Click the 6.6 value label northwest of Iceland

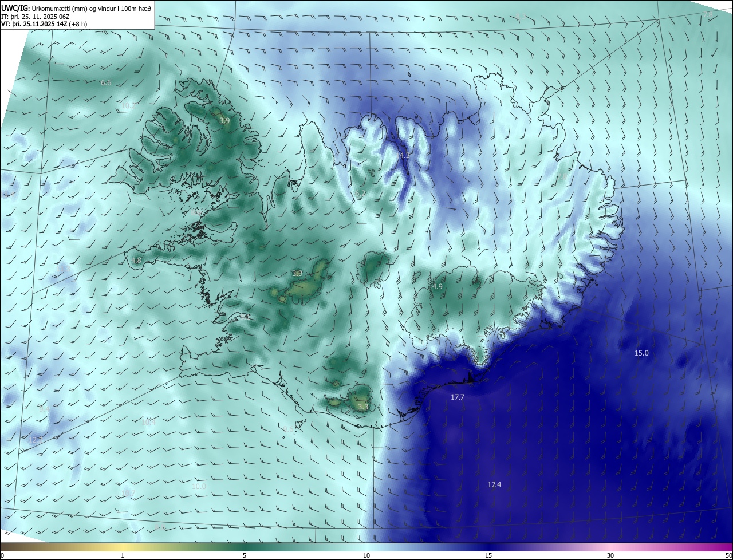coord(106,82)
